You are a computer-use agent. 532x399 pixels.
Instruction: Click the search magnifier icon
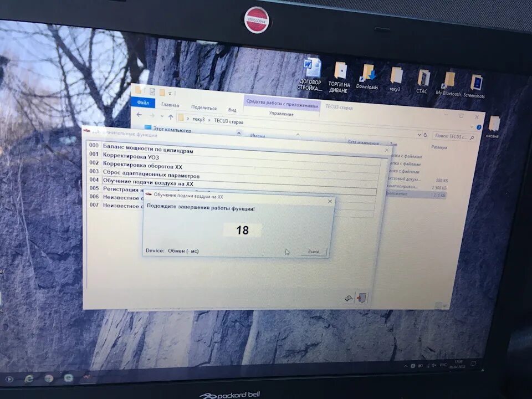point(472,138)
